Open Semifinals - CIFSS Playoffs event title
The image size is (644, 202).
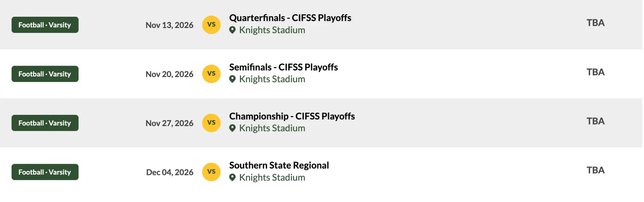pos(283,67)
